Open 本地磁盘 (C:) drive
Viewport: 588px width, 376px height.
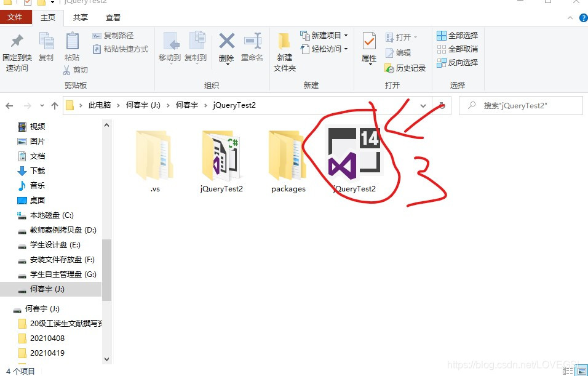point(46,215)
